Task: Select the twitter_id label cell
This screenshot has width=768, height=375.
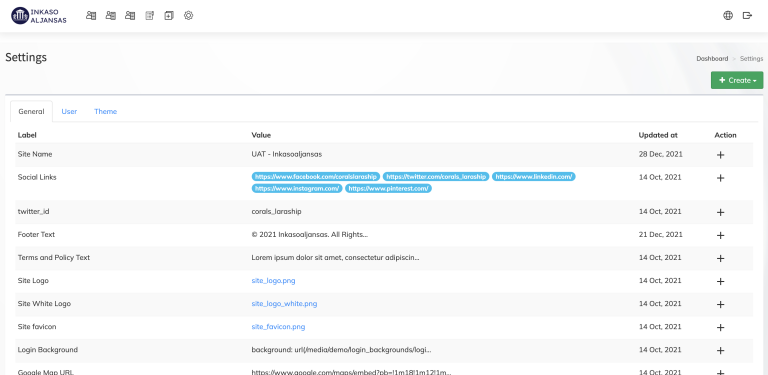Action: [33, 211]
